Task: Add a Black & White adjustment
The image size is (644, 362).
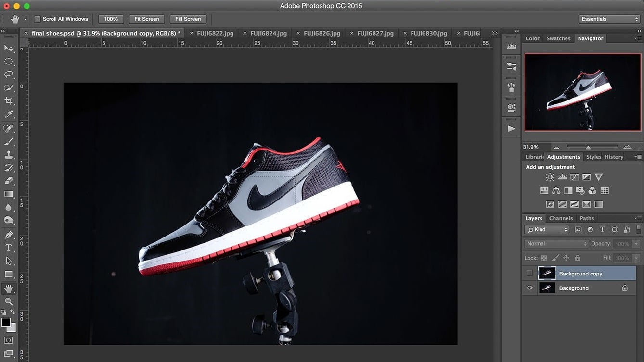Action: (568, 191)
